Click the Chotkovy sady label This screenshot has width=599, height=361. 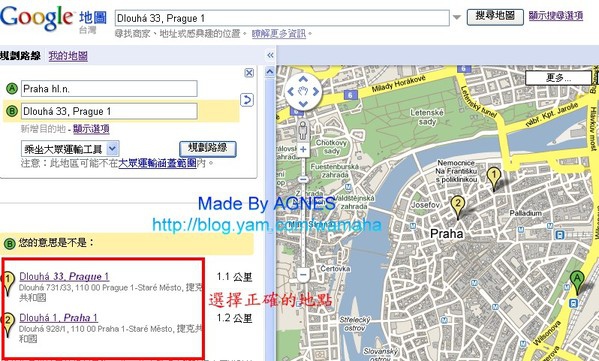(331, 147)
